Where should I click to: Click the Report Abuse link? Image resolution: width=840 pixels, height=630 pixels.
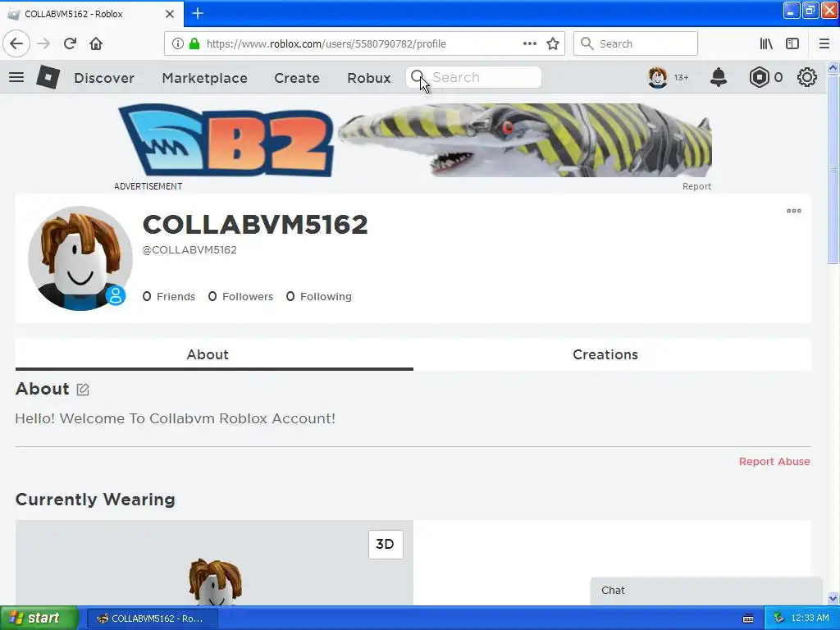tap(774, 461)
